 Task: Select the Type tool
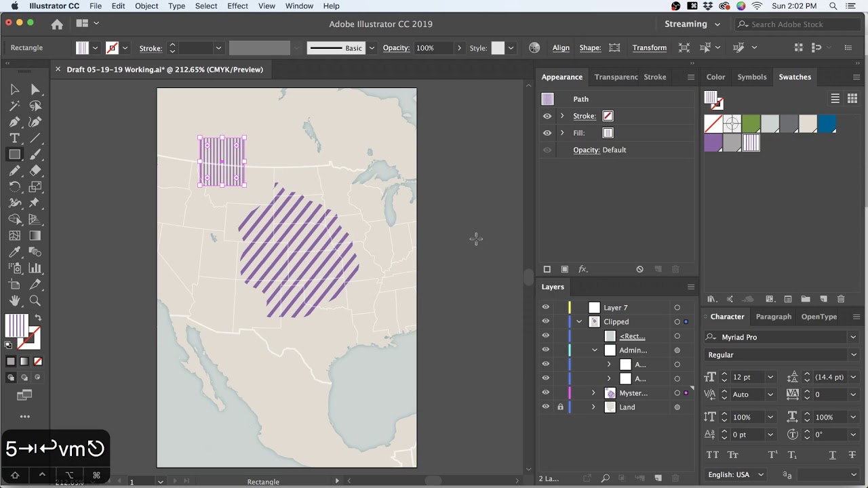click(14, 138)
